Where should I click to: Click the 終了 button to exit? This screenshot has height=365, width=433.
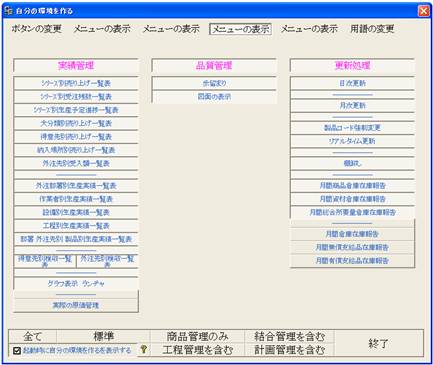(379, 343)
